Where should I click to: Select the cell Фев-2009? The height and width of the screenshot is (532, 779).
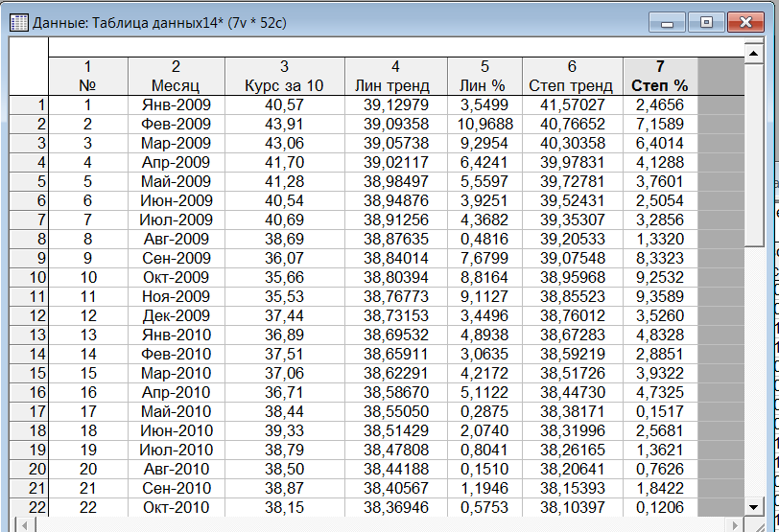tap(177, 124)
